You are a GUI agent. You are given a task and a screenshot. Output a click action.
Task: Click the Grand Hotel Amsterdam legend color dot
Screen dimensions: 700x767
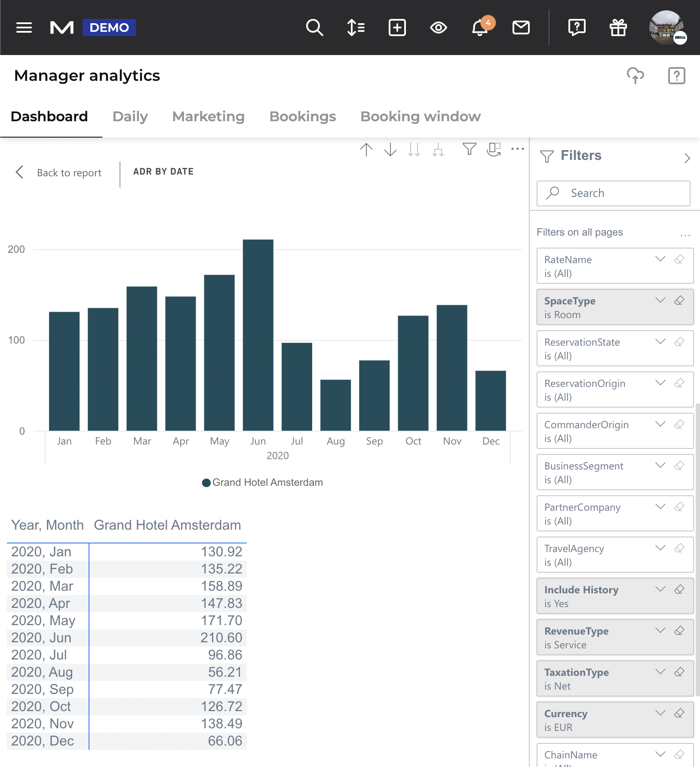pos(206,483)
